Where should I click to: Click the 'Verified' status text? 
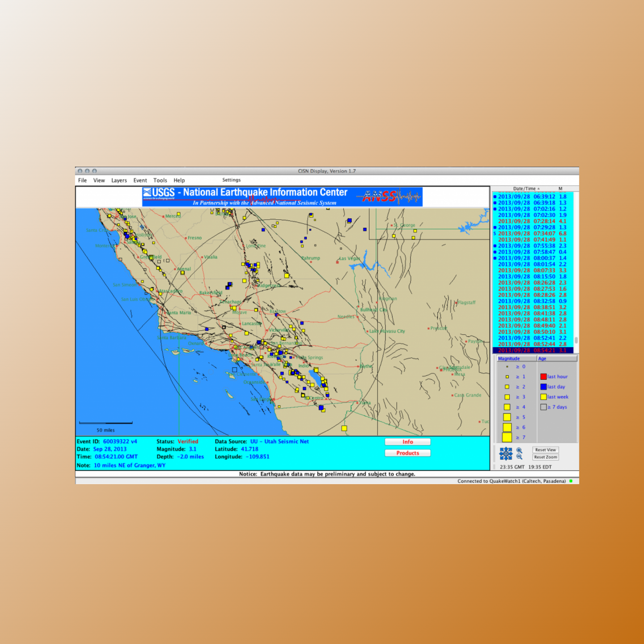tap(188, 441)
